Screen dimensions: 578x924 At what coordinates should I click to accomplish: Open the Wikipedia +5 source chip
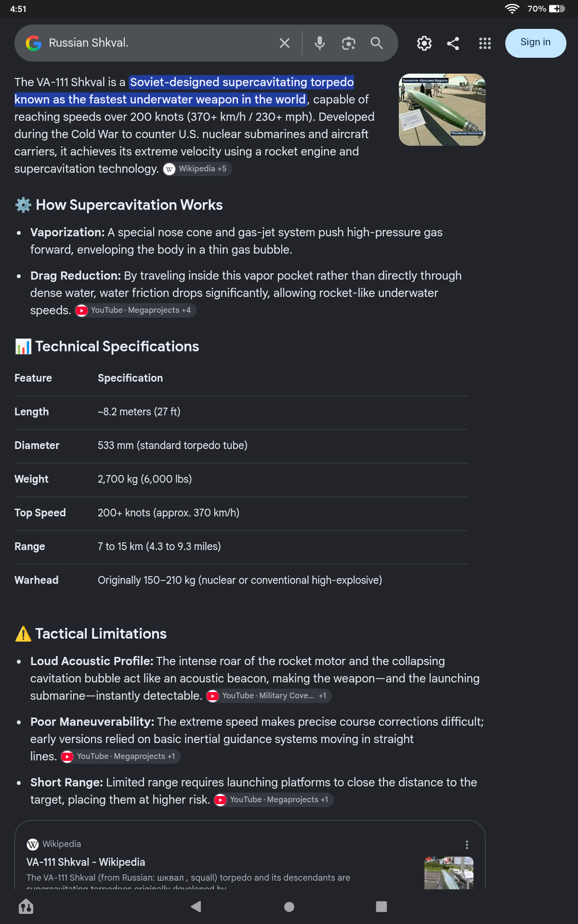pyautogui.click(x=197, y=169)
